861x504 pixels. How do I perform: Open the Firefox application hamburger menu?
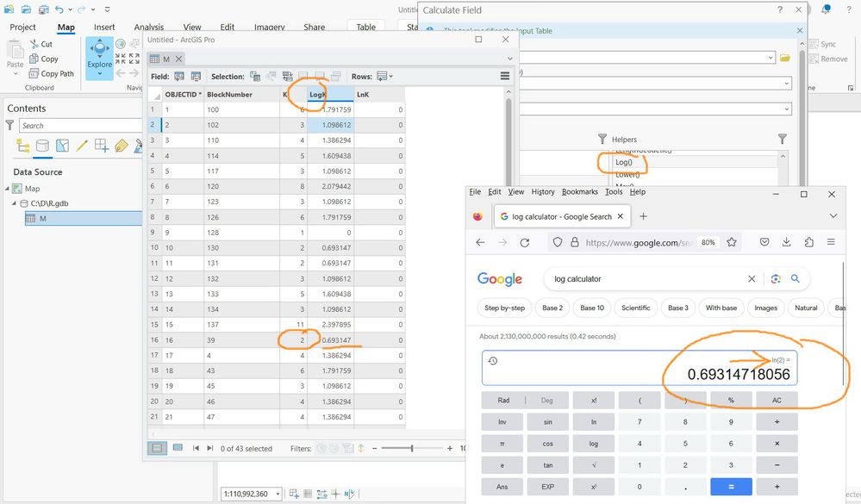831,242
